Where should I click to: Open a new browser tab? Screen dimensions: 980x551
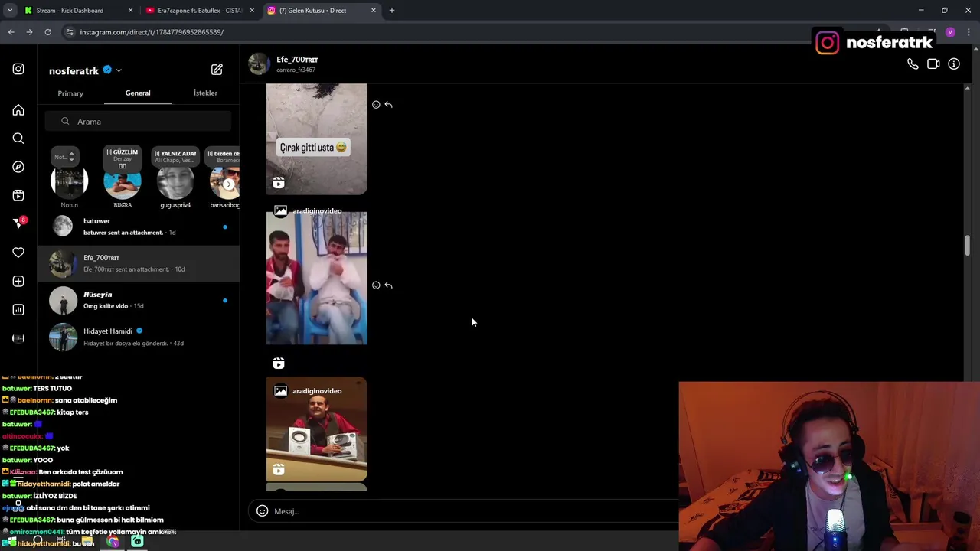(392, 10)
